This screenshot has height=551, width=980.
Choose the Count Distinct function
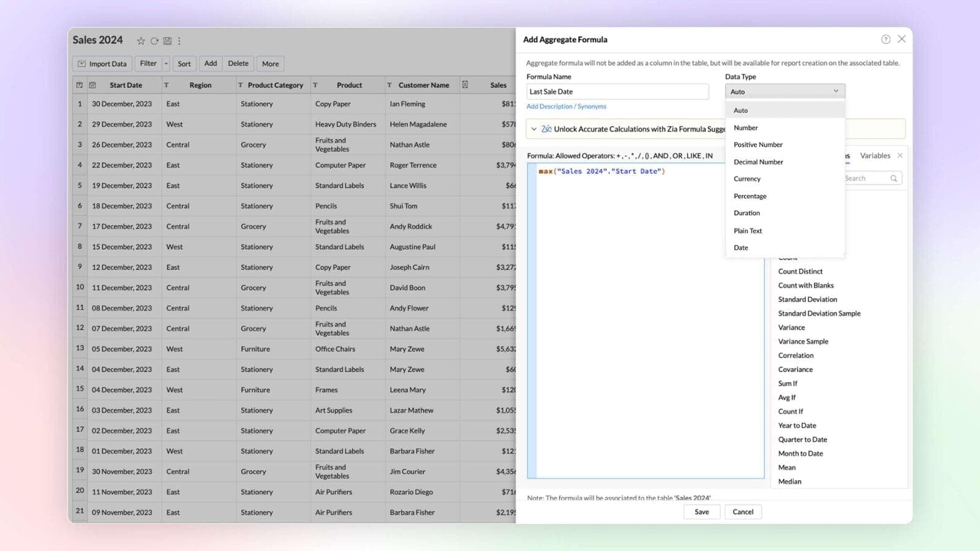[800, 272]
